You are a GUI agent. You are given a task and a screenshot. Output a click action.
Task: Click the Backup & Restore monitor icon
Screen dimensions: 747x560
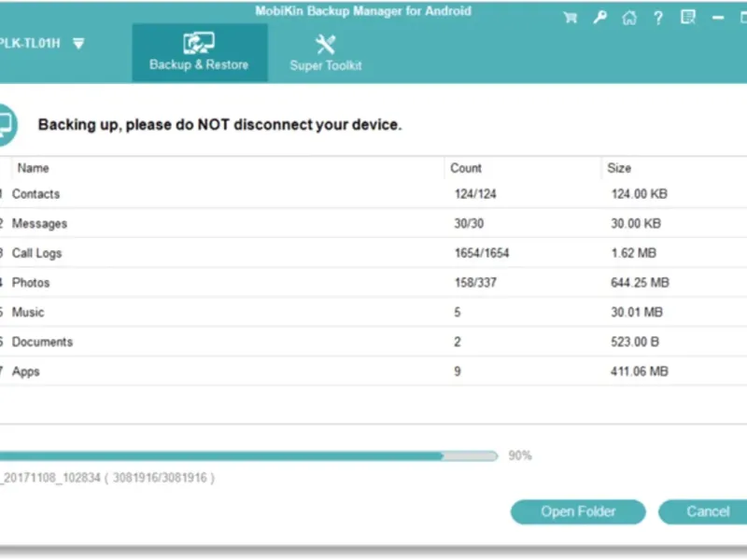[x=199, y=43]
